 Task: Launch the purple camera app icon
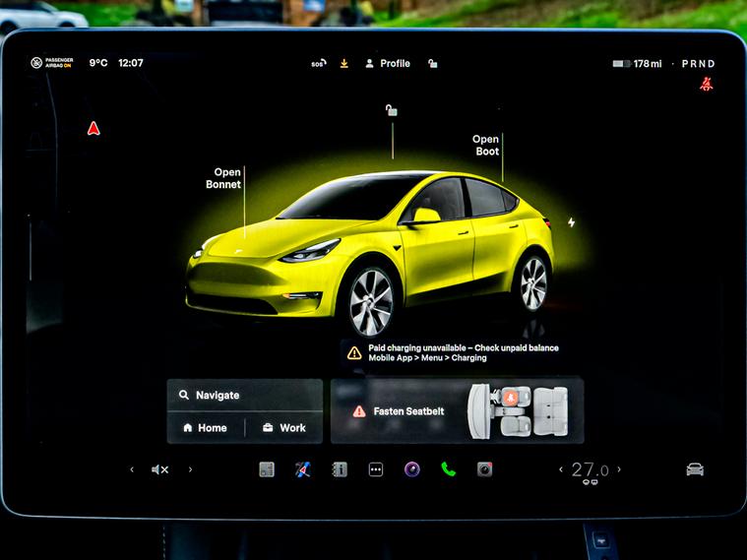412,469
